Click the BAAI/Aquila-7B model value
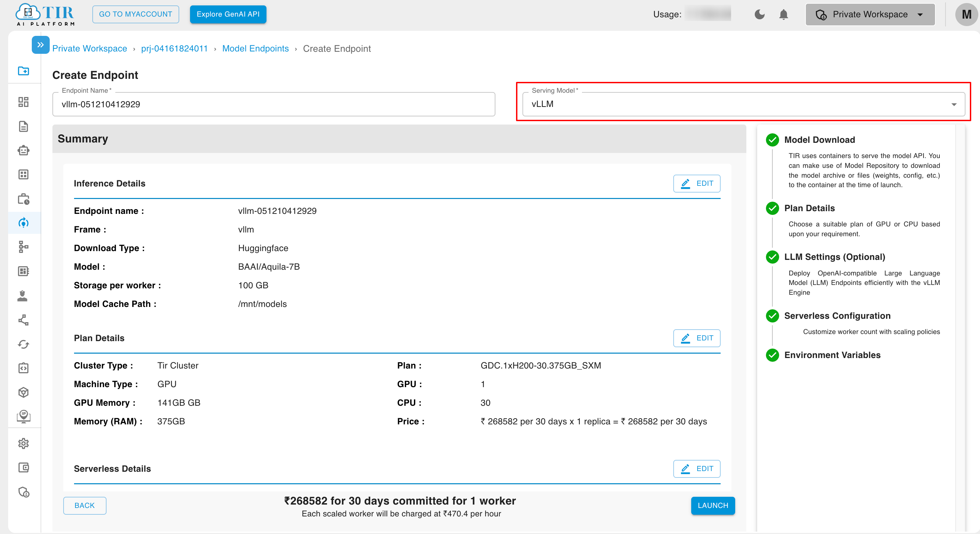Screen dimensions: 980x534 [269, 267]
